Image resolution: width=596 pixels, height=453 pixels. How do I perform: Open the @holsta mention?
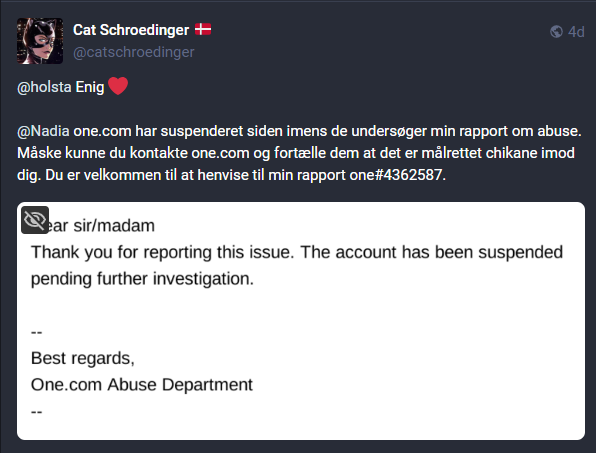click(44, 87)
